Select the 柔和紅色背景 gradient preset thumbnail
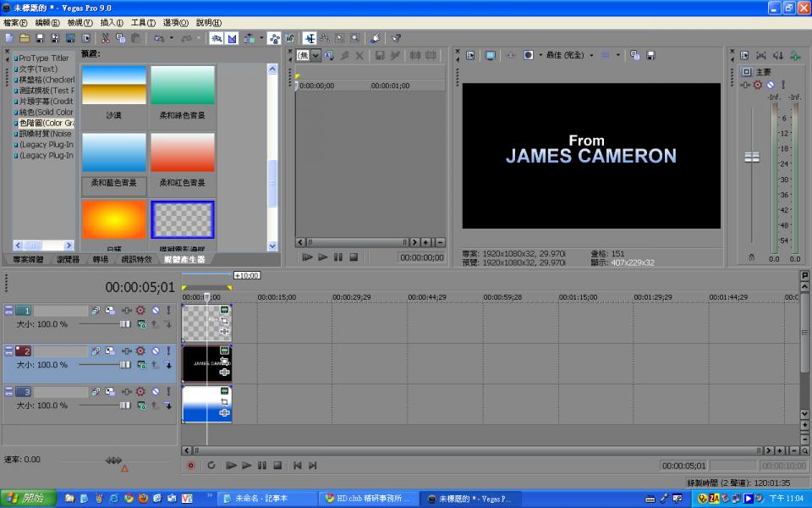The width and height of the screenshot is (812, 508). (183, 152)
